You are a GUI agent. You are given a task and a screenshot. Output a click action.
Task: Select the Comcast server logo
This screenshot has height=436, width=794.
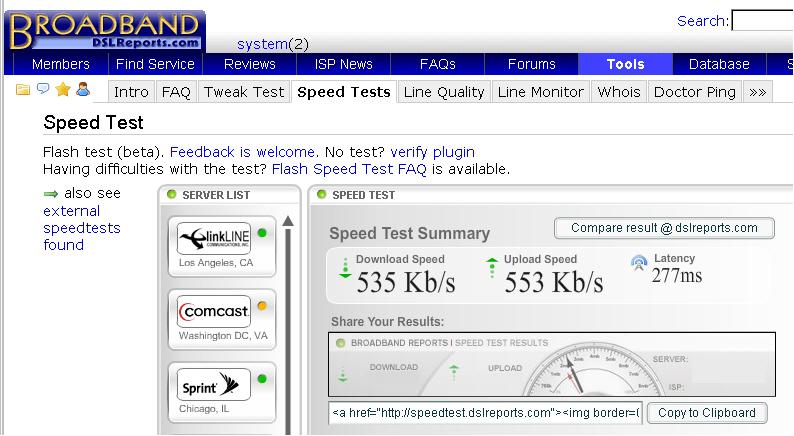point(214,311)
